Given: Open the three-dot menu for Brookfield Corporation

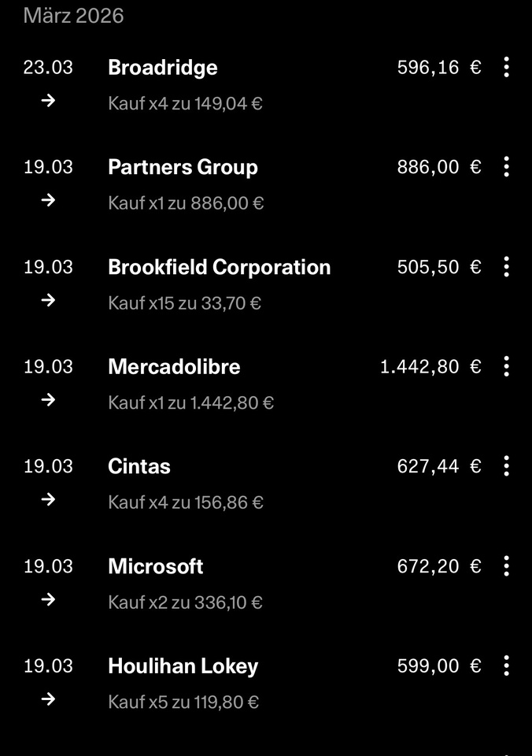Looking at the screenshot, I should pyautogui.click(x=506, y=267).
